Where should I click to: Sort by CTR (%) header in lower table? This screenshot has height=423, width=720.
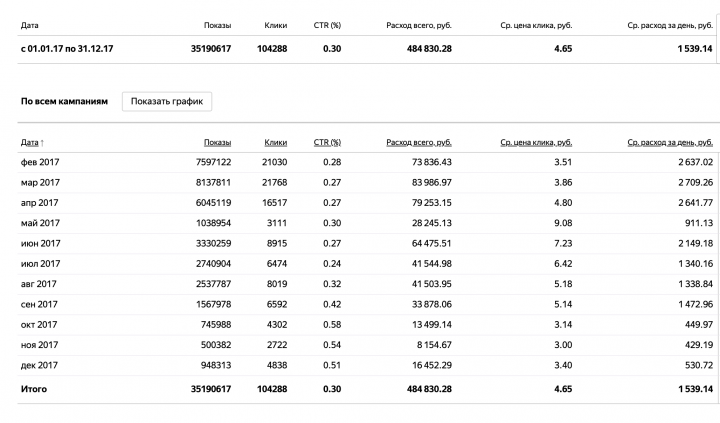pos(327,142)
